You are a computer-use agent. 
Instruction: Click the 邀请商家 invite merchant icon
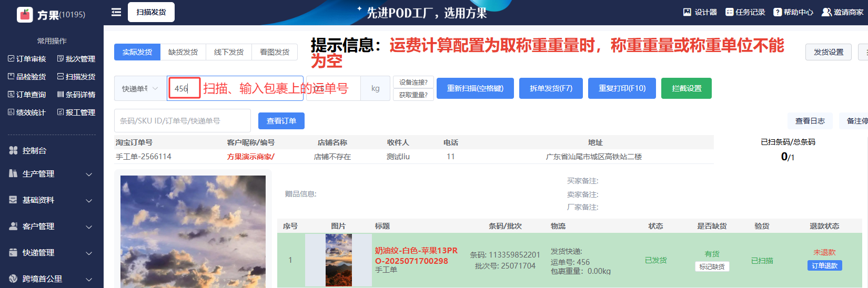[826, 12]
